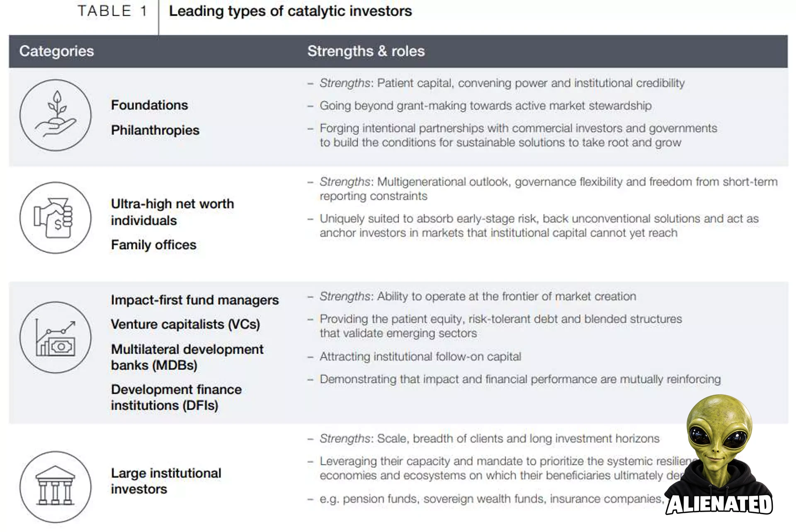Screen dimensions: 796x532
Task: Click the Leading types of catalytic investors title
Action: click(290, 11)
